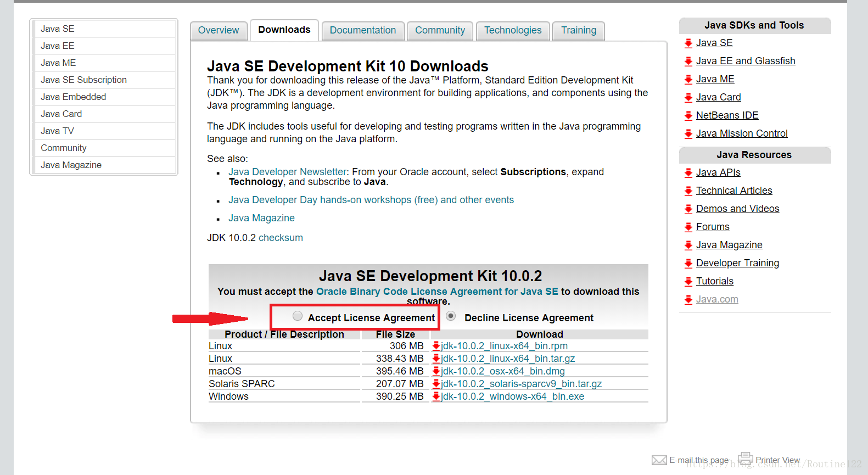Click the E-mail this page envelope icon
The height and width of the screenshot is (475, 868).
coord(659,460)
